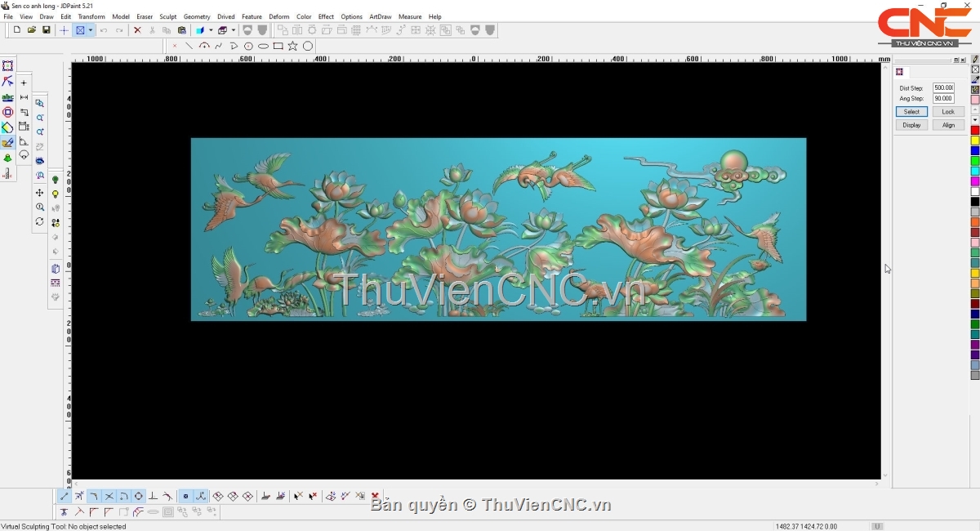Viewport: 980px width, 531px height.
Task: Toggle the endpoint snap button
Action: [65, 497]
